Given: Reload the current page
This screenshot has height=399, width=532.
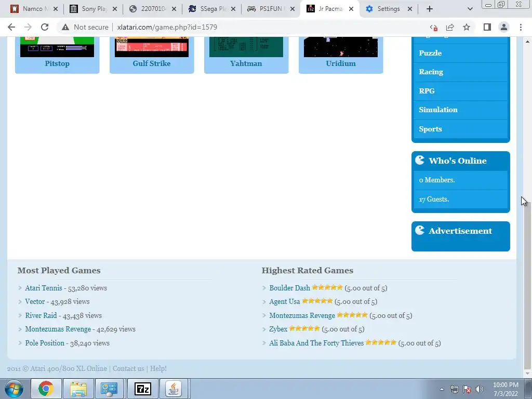Looking at the screenshot, I should [x=45, y=27].
